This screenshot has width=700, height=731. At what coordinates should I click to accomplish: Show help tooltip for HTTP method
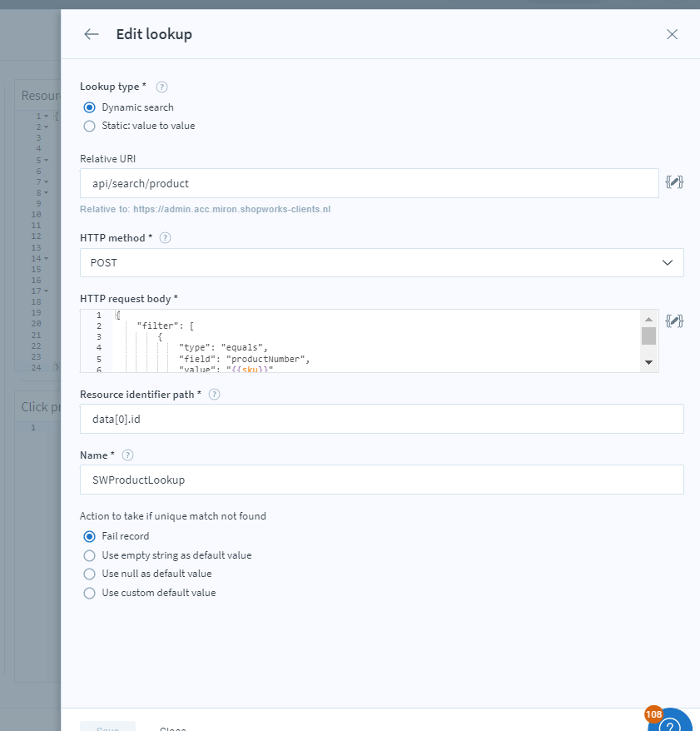[165, 237]
